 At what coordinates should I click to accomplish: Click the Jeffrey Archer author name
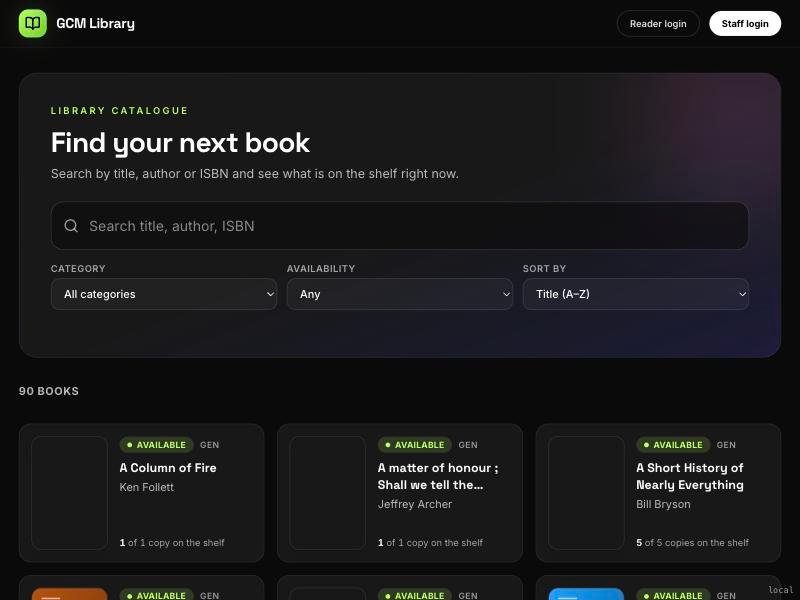tap(415, 504)
